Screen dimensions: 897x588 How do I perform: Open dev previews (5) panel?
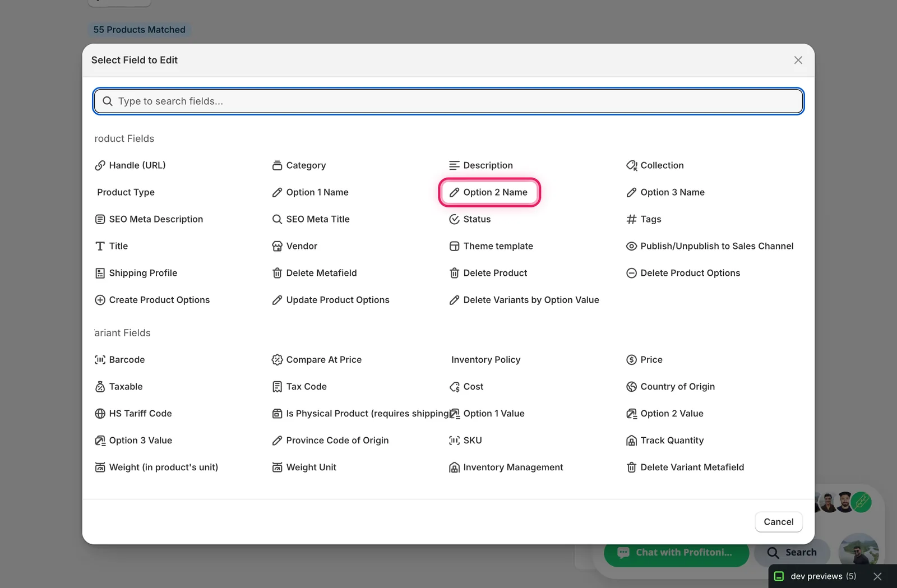point(816,576)
